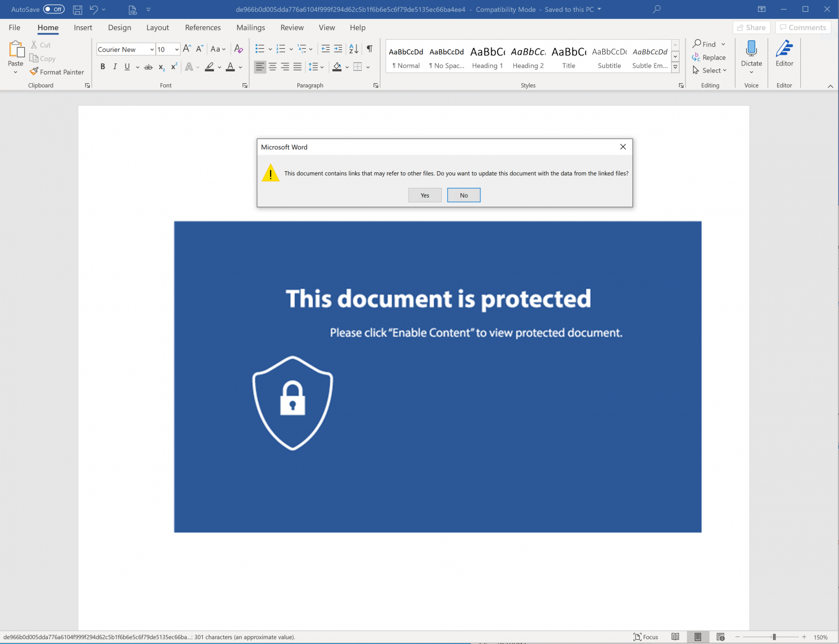The width and height of the screenshot is (839, 644).
Task: Click the Sort icon in Paragraph group
Action: [x=353, y=49]
